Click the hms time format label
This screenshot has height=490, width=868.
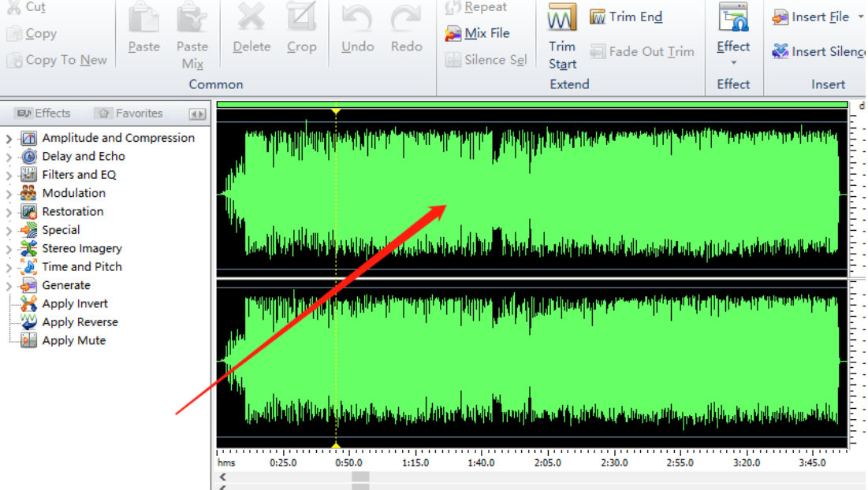(x=226, y=463)
